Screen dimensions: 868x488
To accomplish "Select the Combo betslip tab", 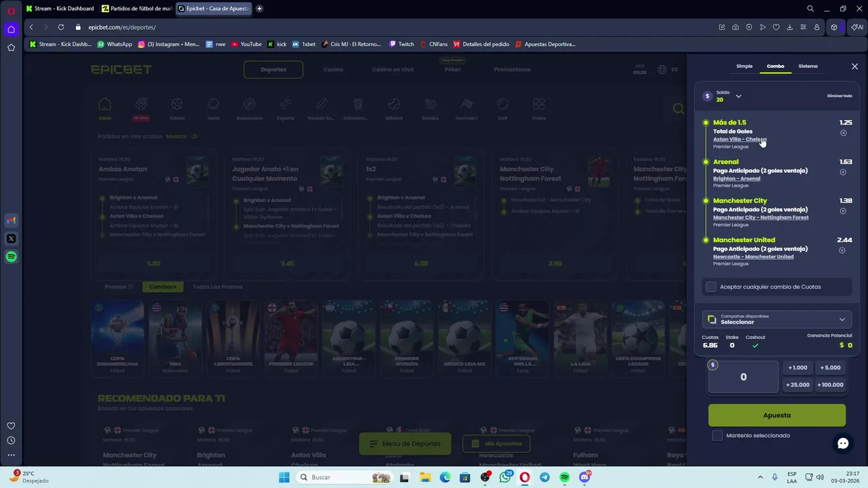I will pyautogui.click(x=775, y=66).
